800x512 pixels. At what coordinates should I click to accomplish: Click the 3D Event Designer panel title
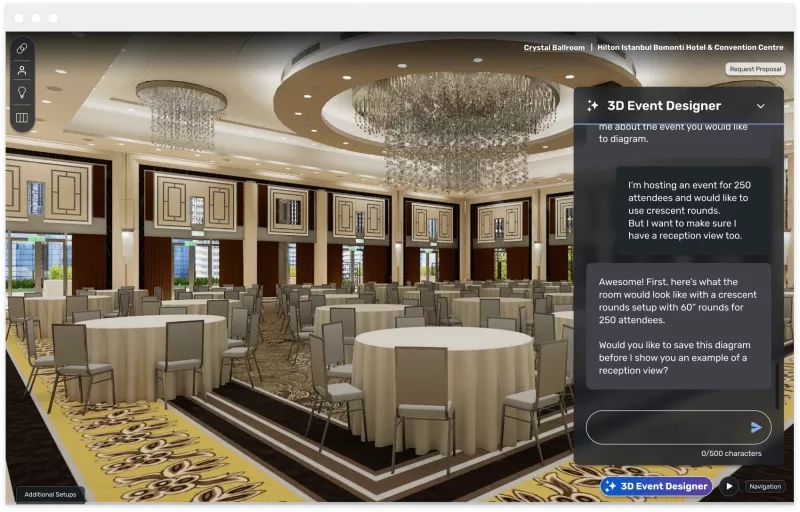(664, 106)
